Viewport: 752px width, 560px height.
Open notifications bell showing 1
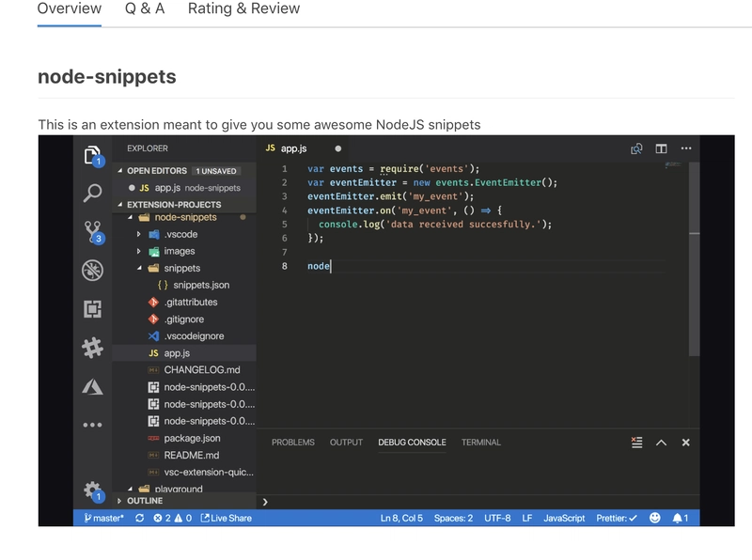680,518
